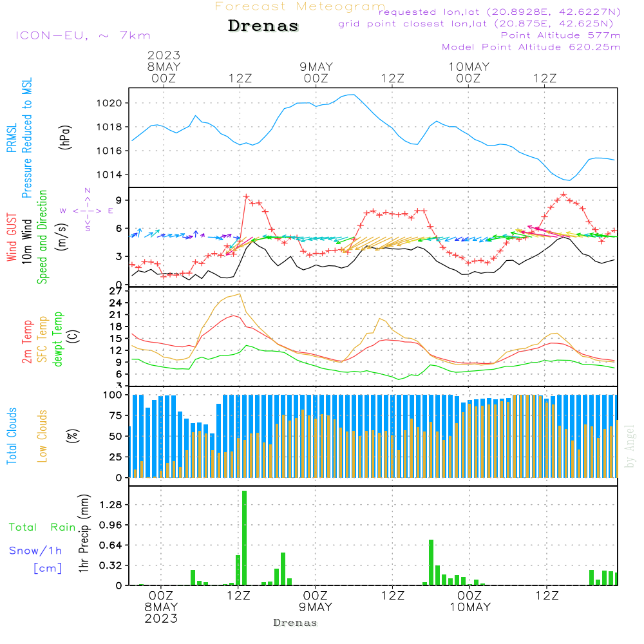The height and width of the screenshot is (644, 644).
Task: Click the "00Z 9MAY" bottom axis label
Action: (x=316, y=601)
